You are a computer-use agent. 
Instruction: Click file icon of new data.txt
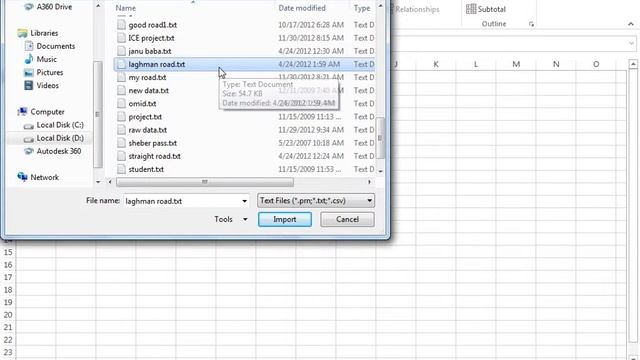pyautogui.click(x=121, y=90)
